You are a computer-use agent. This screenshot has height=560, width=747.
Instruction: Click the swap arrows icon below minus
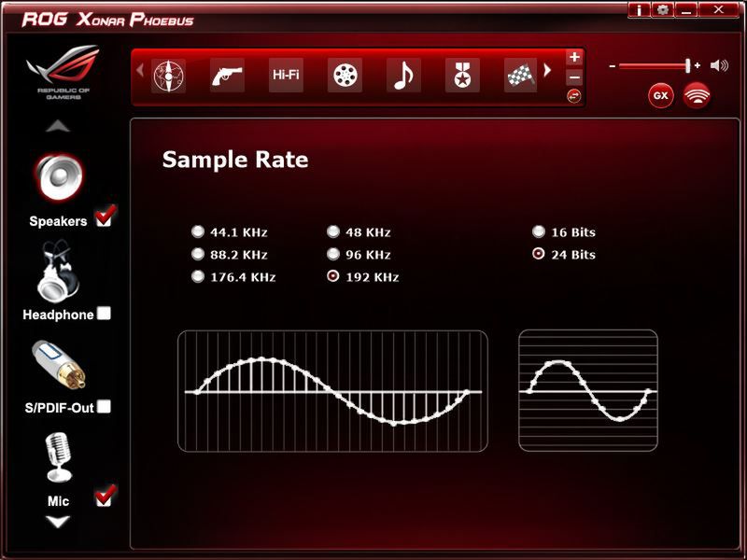[574, 96]
